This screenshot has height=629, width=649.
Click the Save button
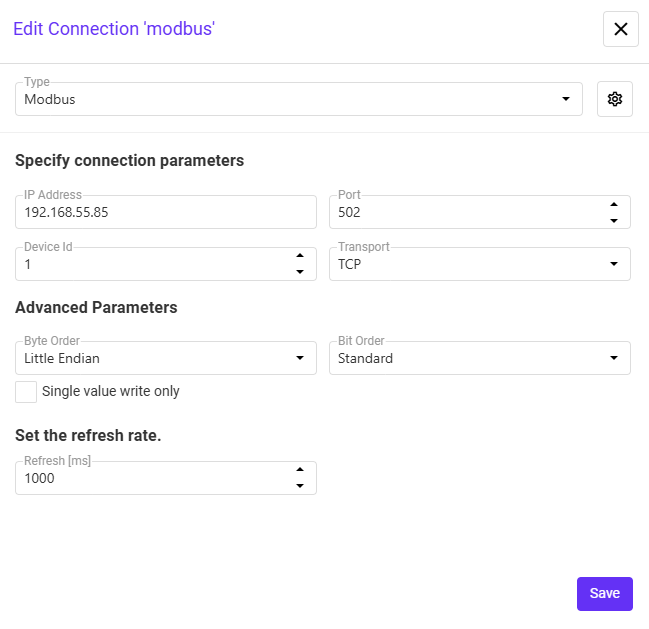605,593
